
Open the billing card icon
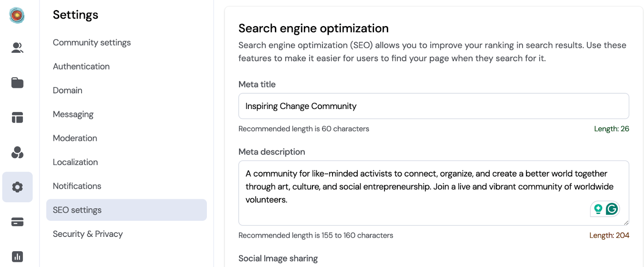[17, 222]
